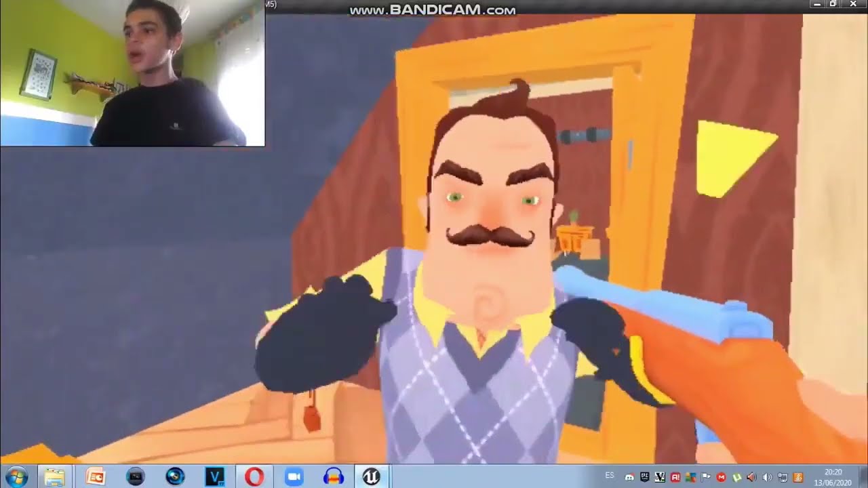Open the Epic Games tray icon

click(645, 477)
